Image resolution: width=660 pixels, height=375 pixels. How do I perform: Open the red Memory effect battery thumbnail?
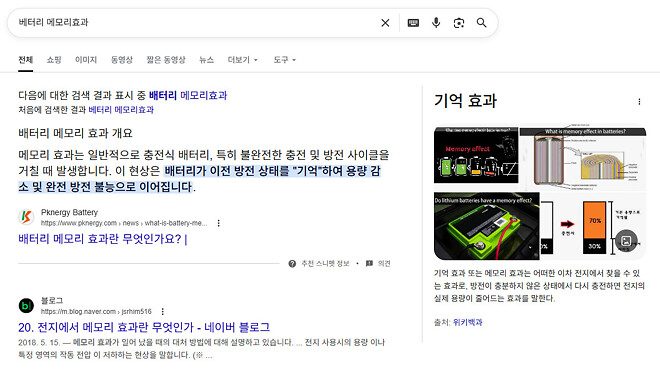(x=476, y=155)
